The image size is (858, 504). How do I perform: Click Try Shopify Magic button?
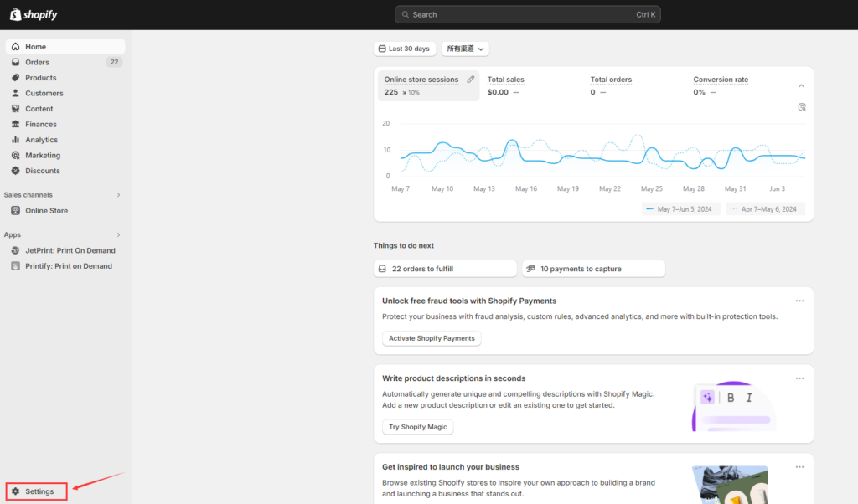(x=417, y=427)
